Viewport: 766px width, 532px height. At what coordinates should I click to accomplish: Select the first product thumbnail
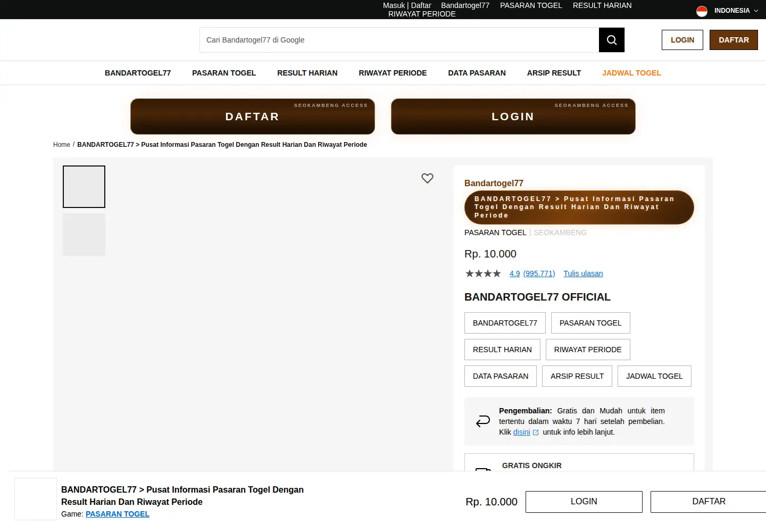click(x=84, y=187)
